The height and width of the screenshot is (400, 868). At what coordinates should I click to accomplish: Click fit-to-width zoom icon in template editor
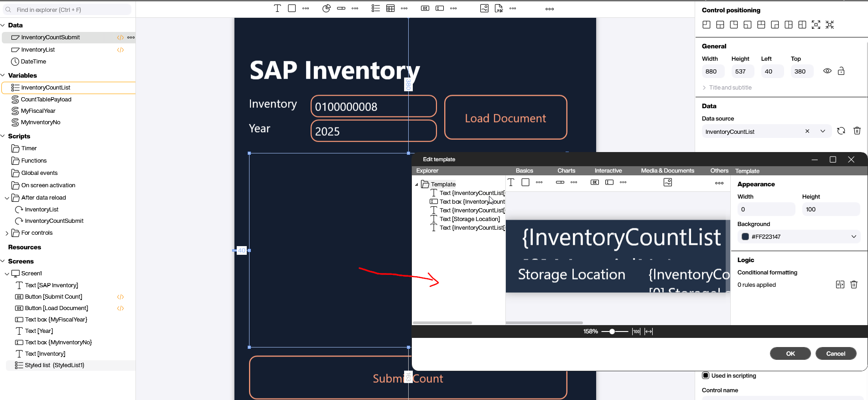(x=649, y=332)
